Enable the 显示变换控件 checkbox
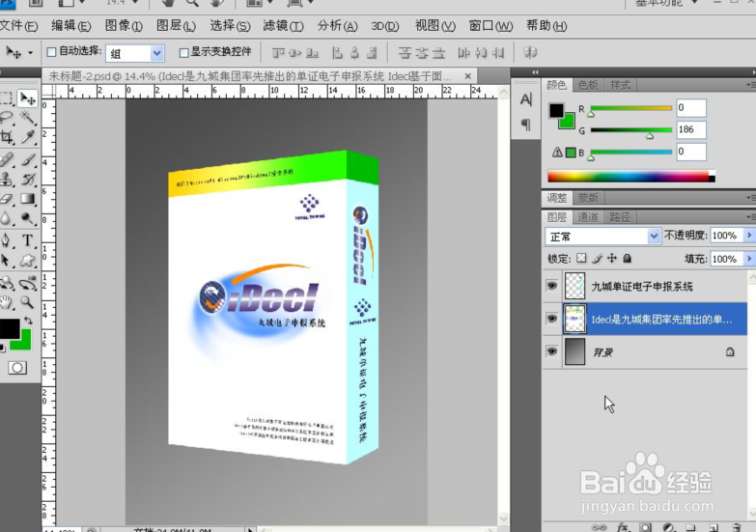756x532 pixels. pyautogui.click(x=183, y=52)
